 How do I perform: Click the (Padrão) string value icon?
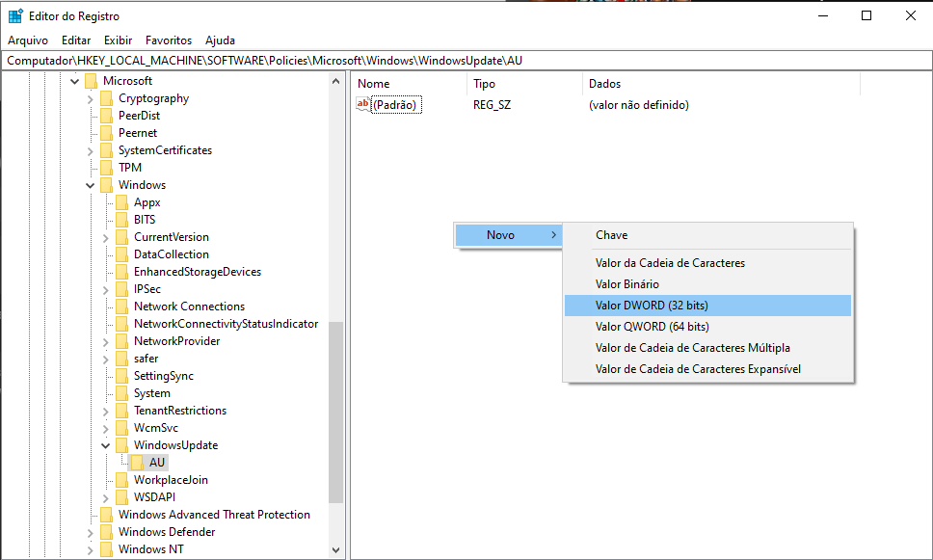[x=363, y=104]
